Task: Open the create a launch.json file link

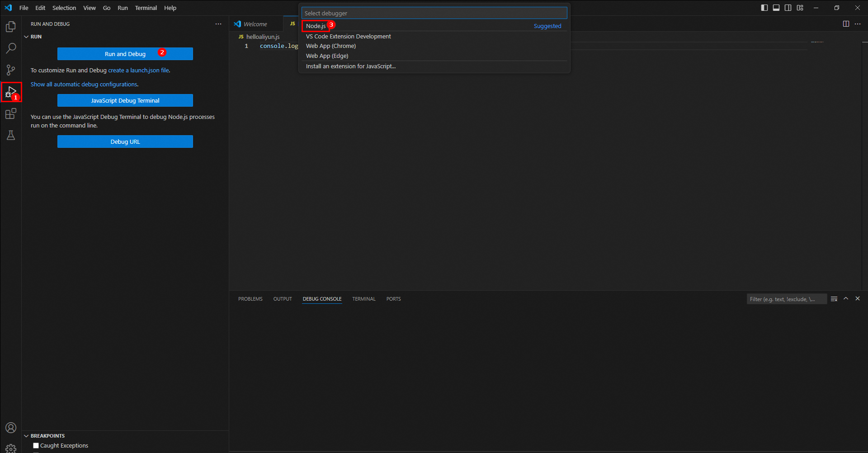Action: (138, 71)
